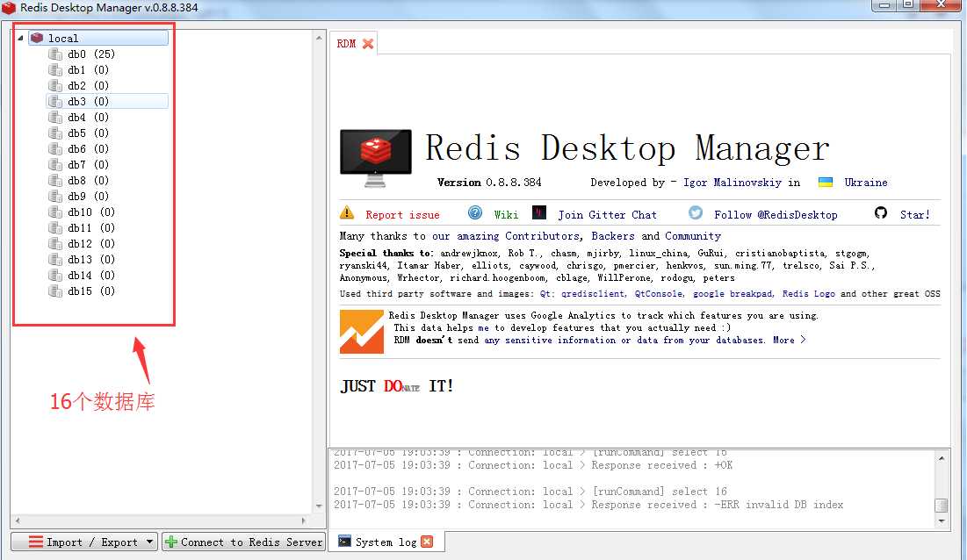Click the db2 database icon
This screenshot has width=967, height=560.
(x=55, y=86)
